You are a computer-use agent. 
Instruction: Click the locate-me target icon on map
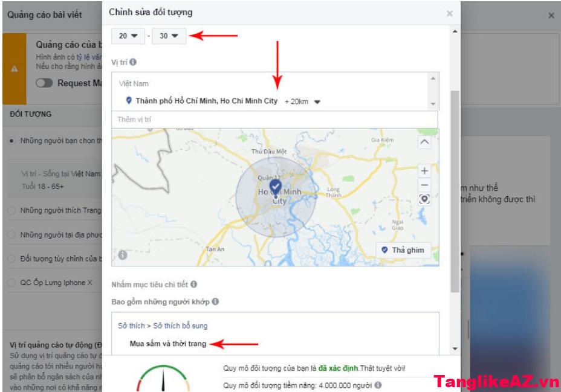click(x=424, y=199)
